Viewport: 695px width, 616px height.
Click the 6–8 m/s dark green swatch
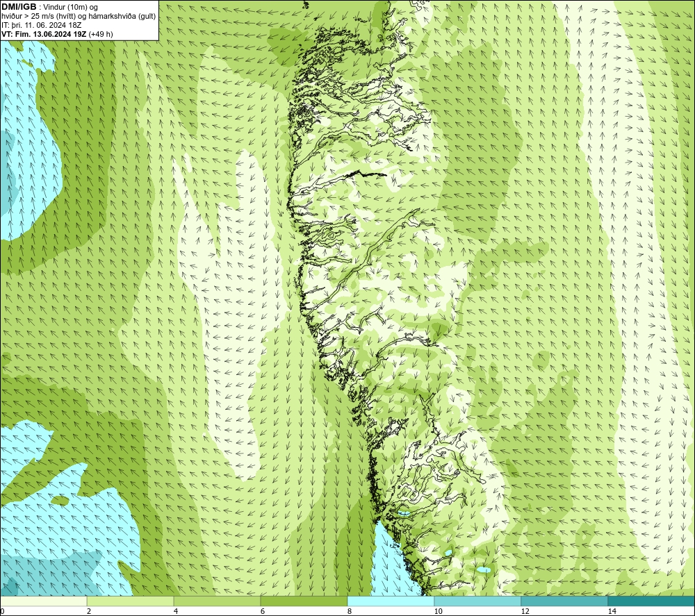pyautogui.click(x=304, y=601)
